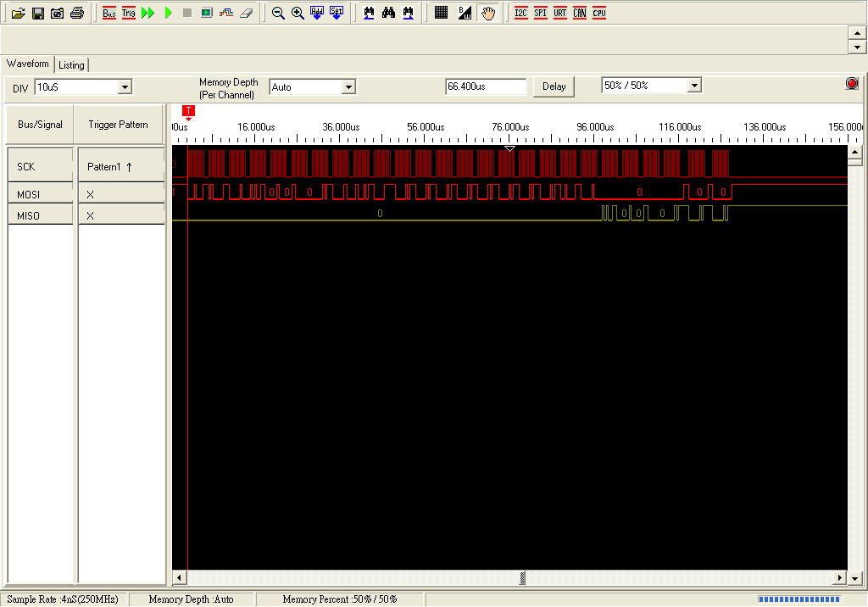Image resolution: width=868 pixels, height=607 pixels.
Task: Take a screen capture with camera icon
Action: (57, 14)
